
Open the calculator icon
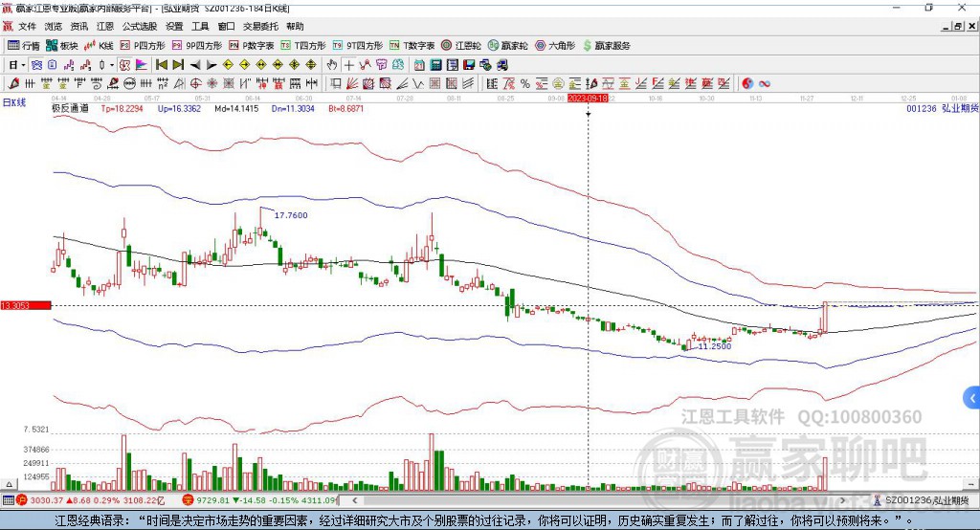click(x=435, y=65)
